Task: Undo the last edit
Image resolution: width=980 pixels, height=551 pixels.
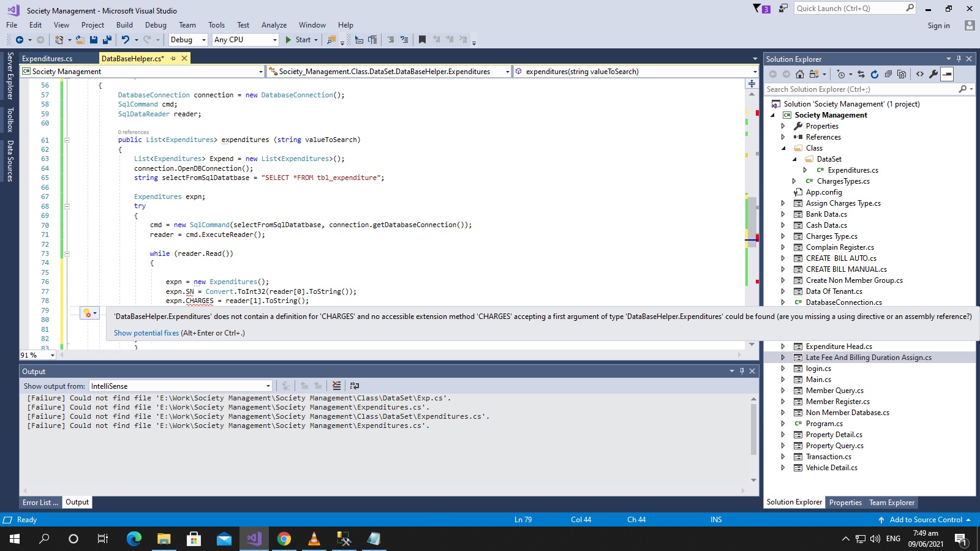Action: coord(126,40)
